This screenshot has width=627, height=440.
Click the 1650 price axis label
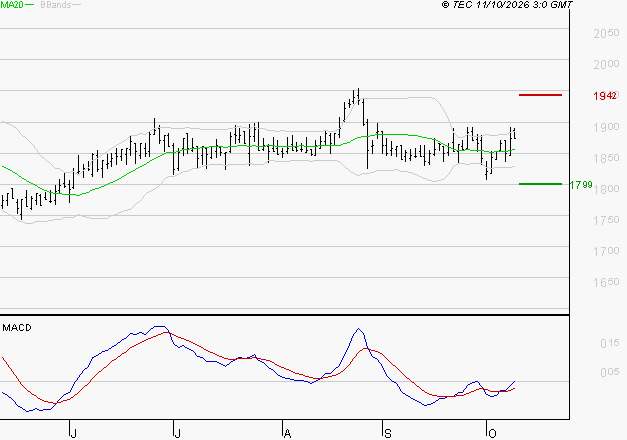click(606, 282)
